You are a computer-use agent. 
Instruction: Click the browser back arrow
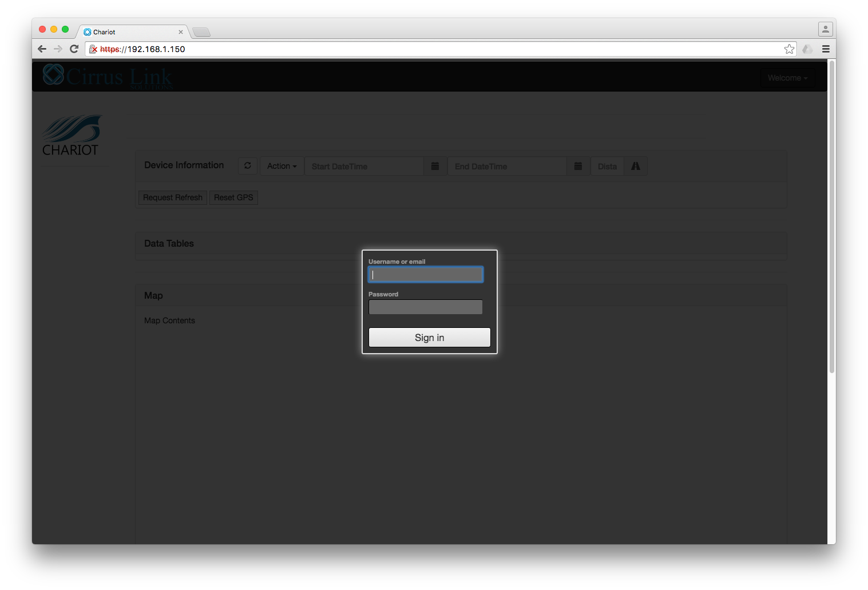click(x=42, y=49)
